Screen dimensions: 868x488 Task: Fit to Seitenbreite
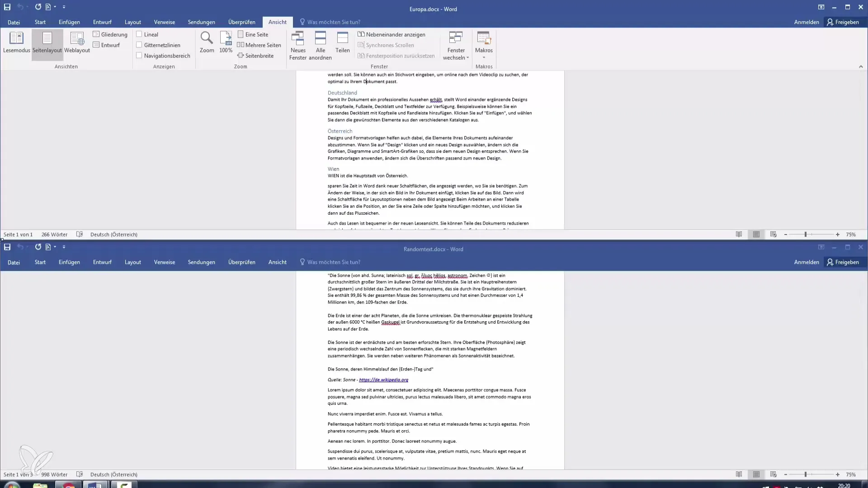click(255, 56)
